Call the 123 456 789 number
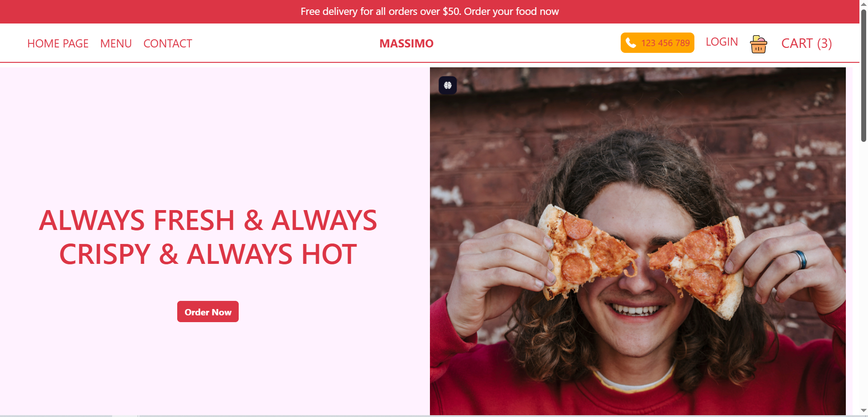This screenshot has height=417, width=868. (657, 42)
